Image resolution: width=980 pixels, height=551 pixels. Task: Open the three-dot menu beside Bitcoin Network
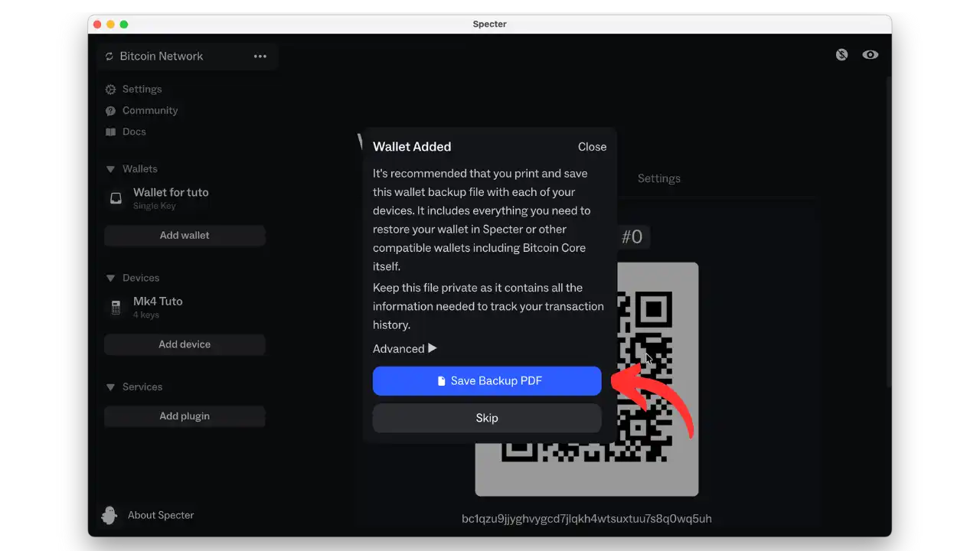(260, 57)
